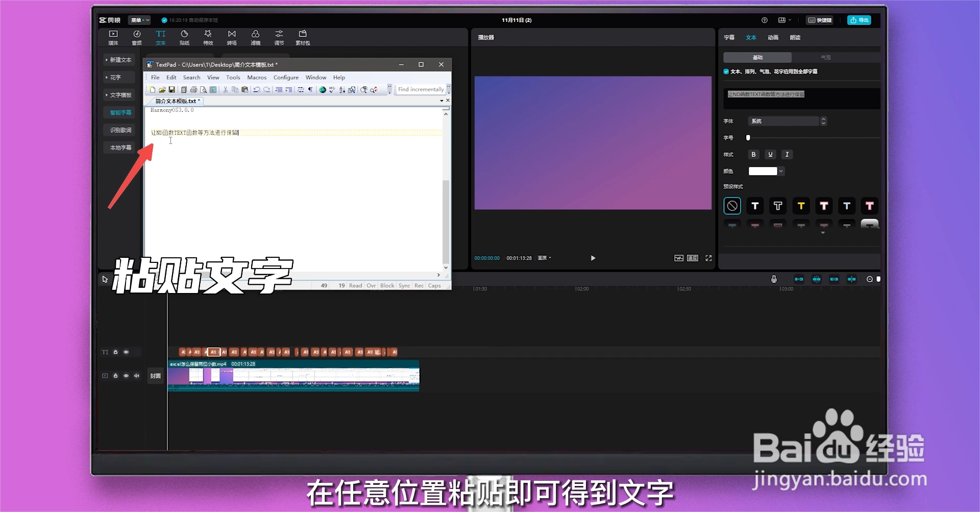980x512 pixels.
Task: Open the Search menu in TextPad
Action: pyautogui.click(x=191, y=78)
